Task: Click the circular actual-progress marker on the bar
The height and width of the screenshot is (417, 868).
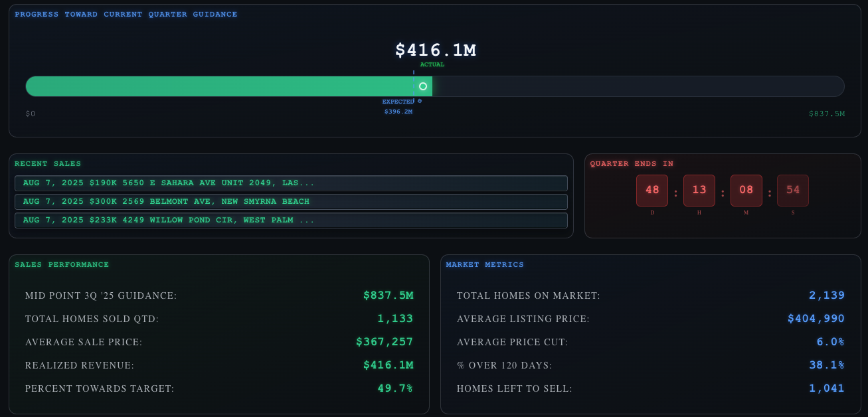Action: [x=423, y=86]
